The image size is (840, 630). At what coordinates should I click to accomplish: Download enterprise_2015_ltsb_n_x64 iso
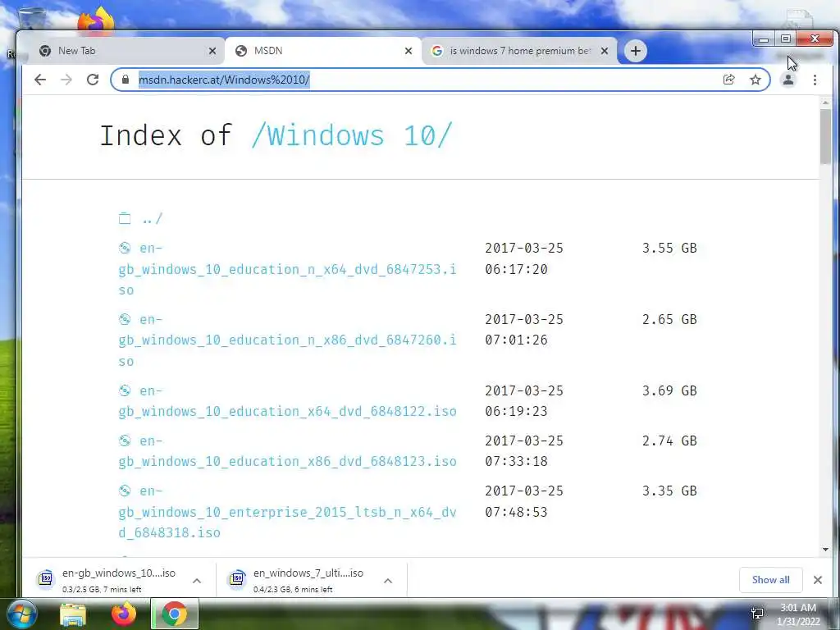click(x=287, y=512)
